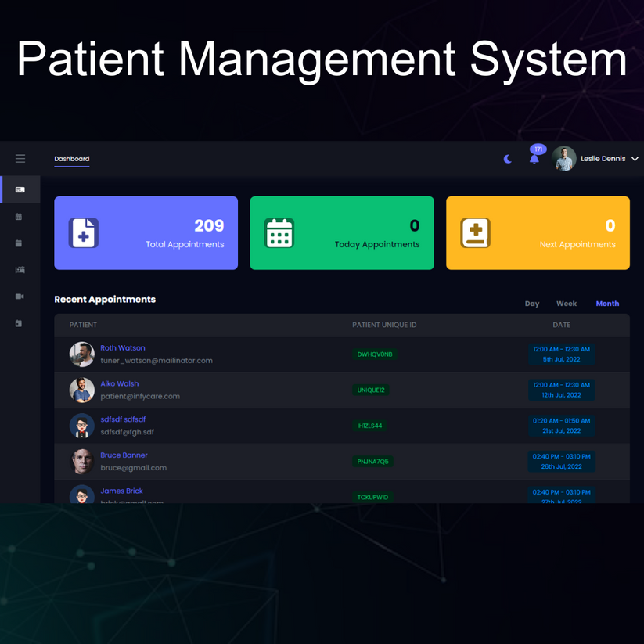Open the video camera icon in sidebar
This screenshot has width=644, height=644.
click(20, 297)
